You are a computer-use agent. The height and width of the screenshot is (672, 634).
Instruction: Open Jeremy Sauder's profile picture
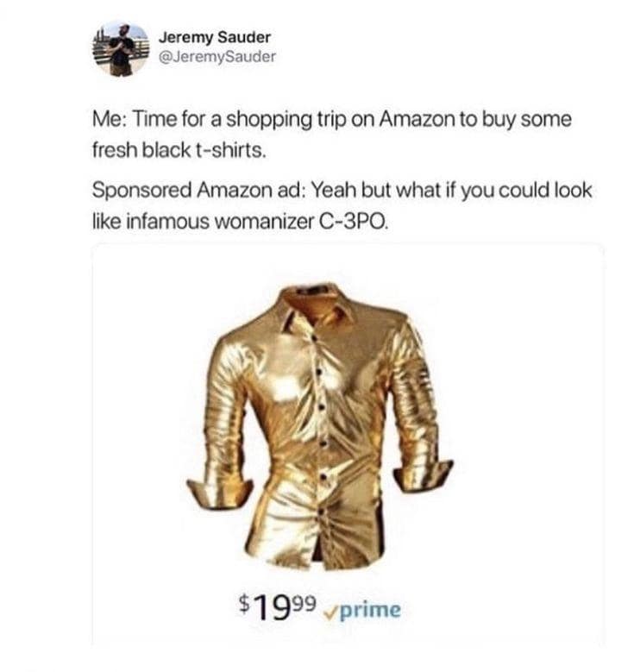[122, 50]
